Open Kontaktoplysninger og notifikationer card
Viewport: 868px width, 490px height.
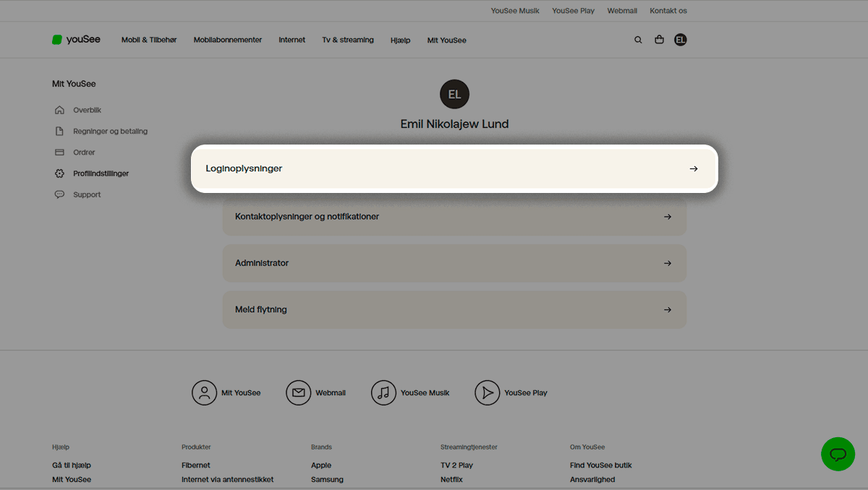point(454,217)
